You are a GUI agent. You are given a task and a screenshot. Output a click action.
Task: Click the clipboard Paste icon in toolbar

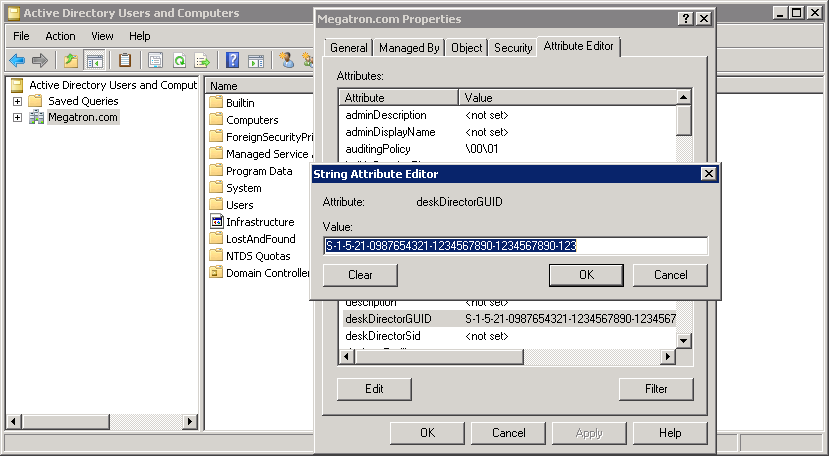[125, 60]
